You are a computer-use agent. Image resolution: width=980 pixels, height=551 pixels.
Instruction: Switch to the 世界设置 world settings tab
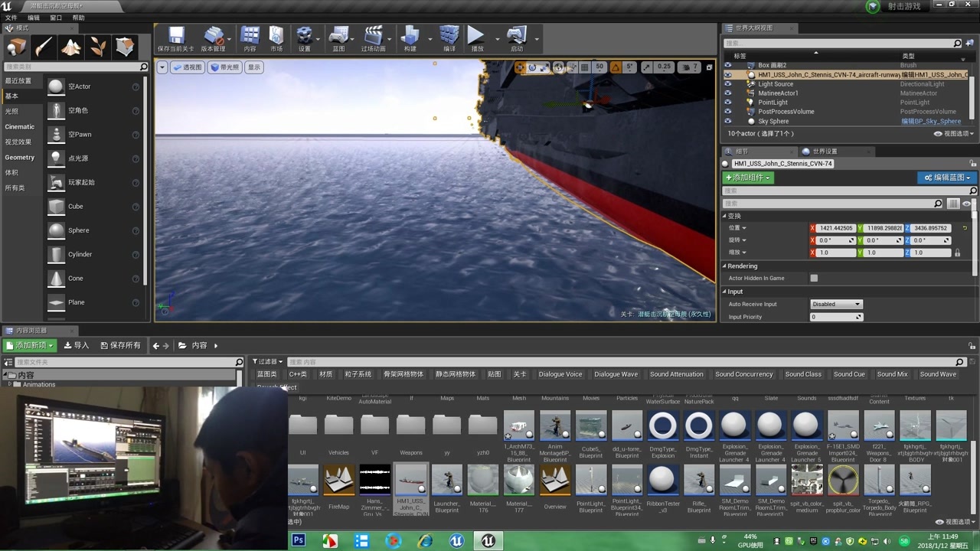825,152
